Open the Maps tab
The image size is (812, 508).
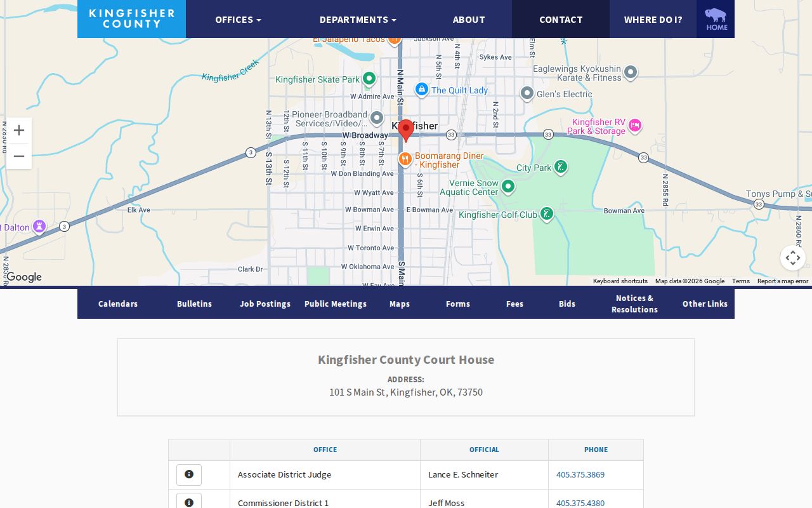tap(400, 304)
